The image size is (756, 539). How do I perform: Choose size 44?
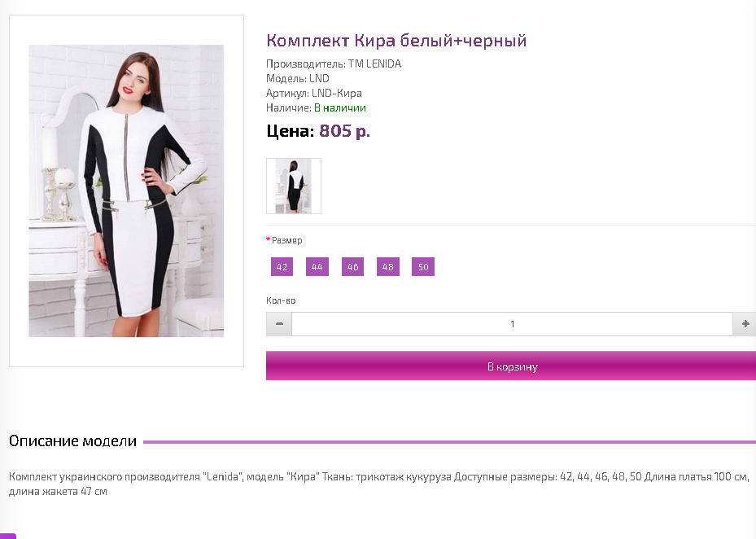pos(317,267)
